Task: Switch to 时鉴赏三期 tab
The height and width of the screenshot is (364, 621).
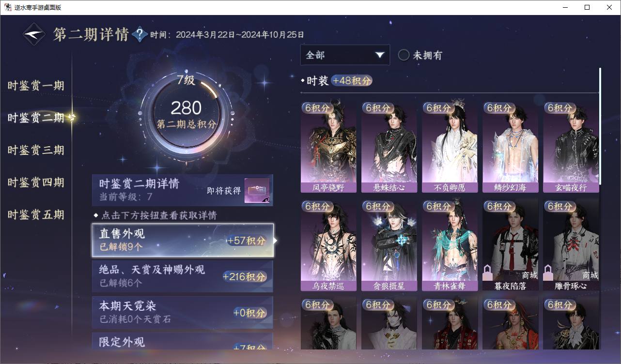Action: coord(36,150)
